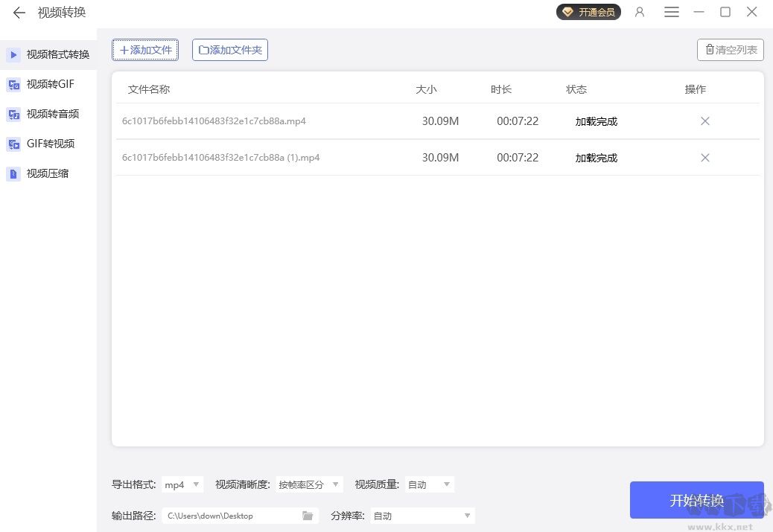Click the folder icon beside the output path

click(308, 515)
